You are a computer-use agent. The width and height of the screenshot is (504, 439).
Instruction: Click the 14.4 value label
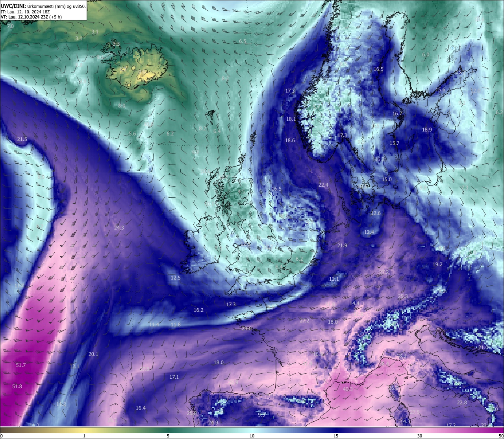(354, 303)
